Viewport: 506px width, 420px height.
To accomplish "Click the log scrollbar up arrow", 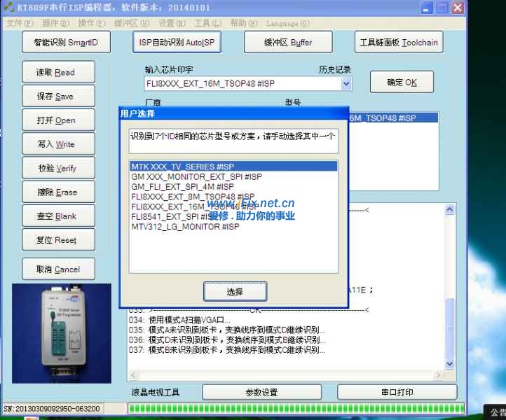I will [449, 210].
